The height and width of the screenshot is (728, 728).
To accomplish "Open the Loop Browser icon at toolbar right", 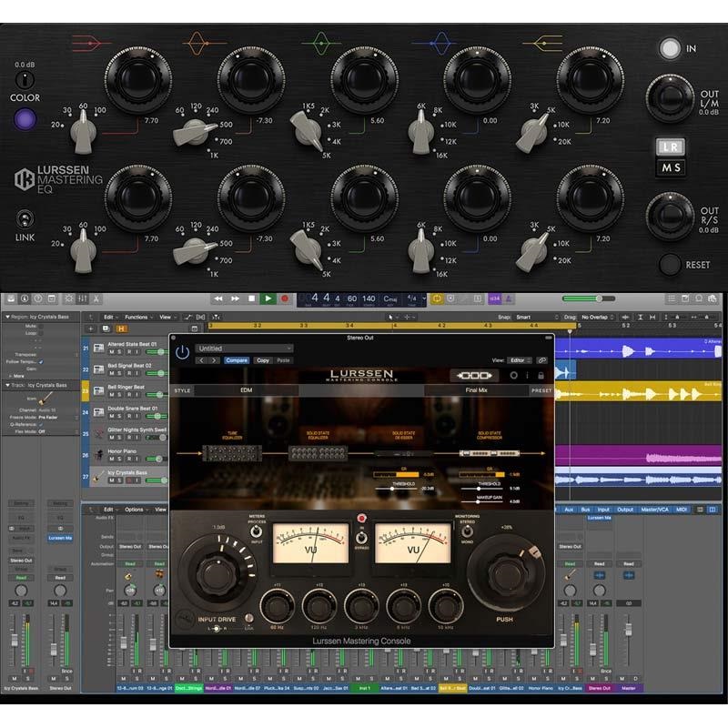I will 699,298.
